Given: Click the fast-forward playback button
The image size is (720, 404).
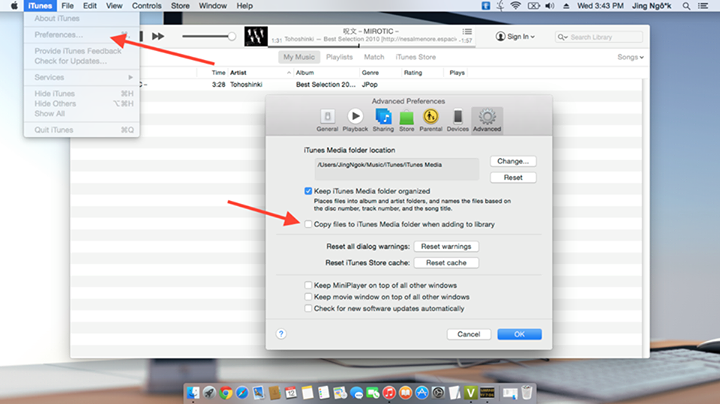Looking at the screenshot, I should pos(158,36).
